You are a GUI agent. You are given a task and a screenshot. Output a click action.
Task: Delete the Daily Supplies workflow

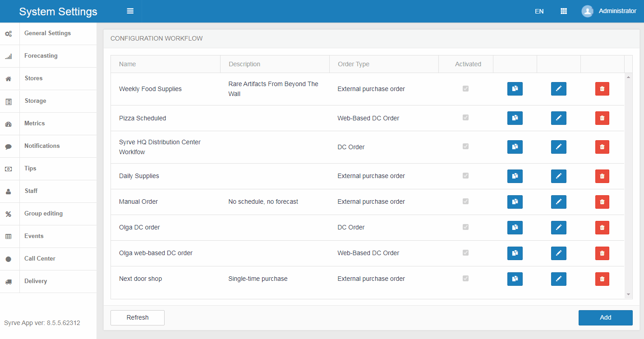click(602, 176)
